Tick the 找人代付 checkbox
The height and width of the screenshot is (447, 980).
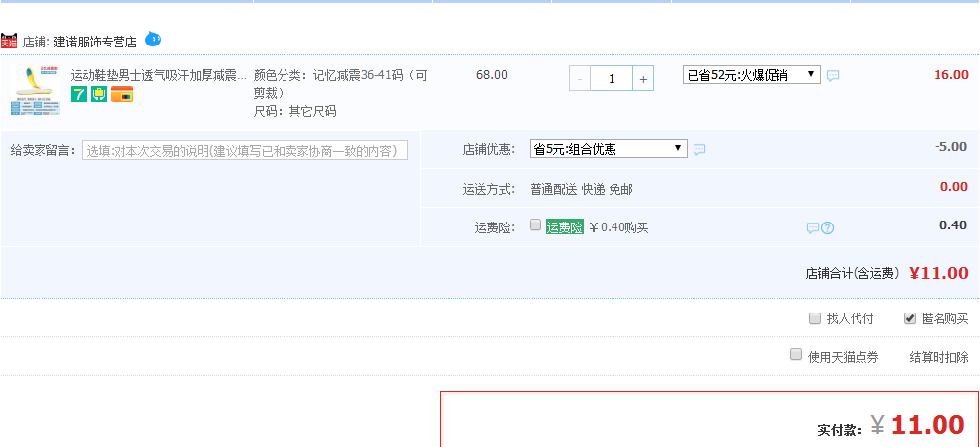(815, 318)
